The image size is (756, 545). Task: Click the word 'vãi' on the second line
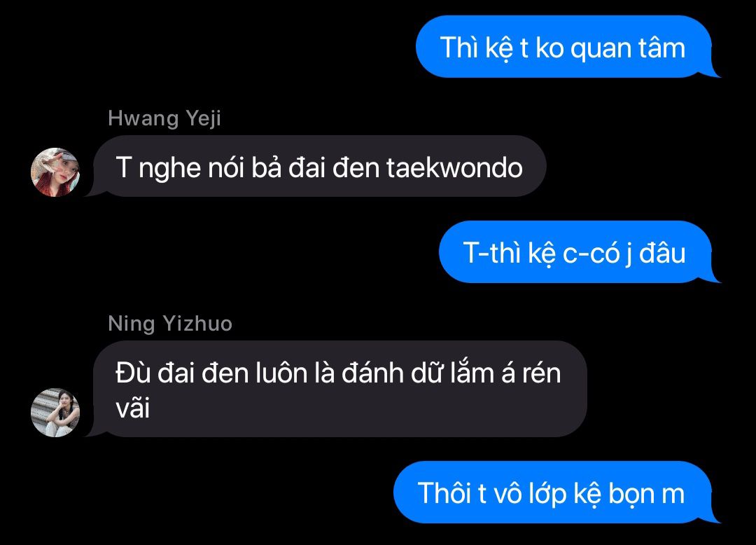point(132,408)
